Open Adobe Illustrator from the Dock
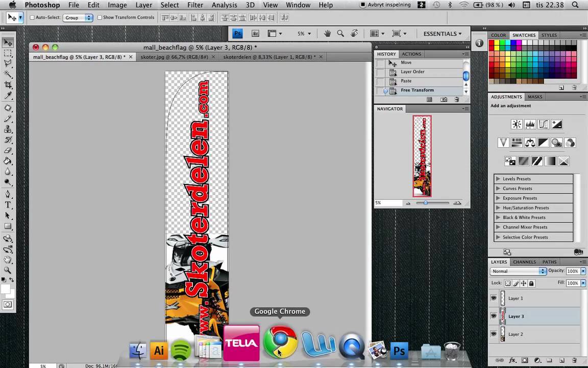This screenshot has width=588, height=368. [159, 350]
